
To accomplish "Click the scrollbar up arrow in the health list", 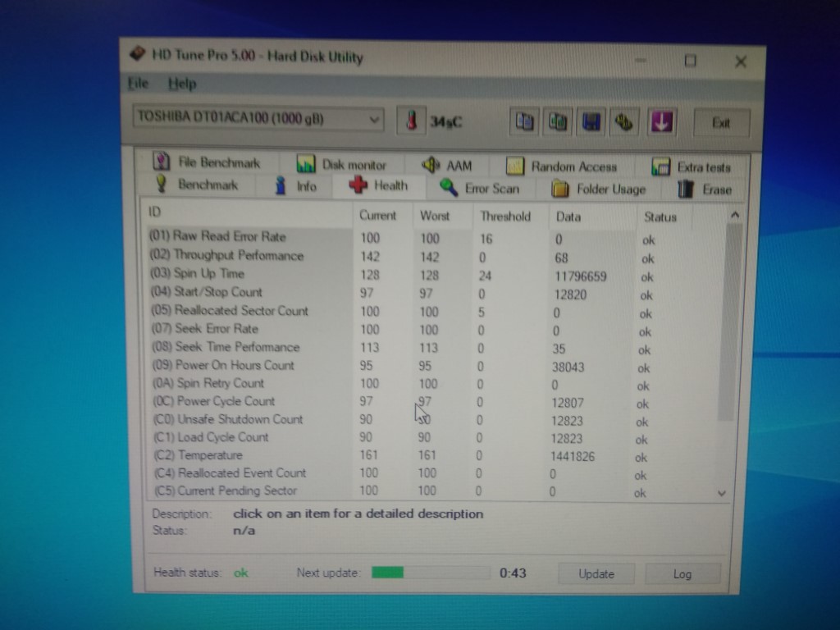I will (x=734, y=215).
